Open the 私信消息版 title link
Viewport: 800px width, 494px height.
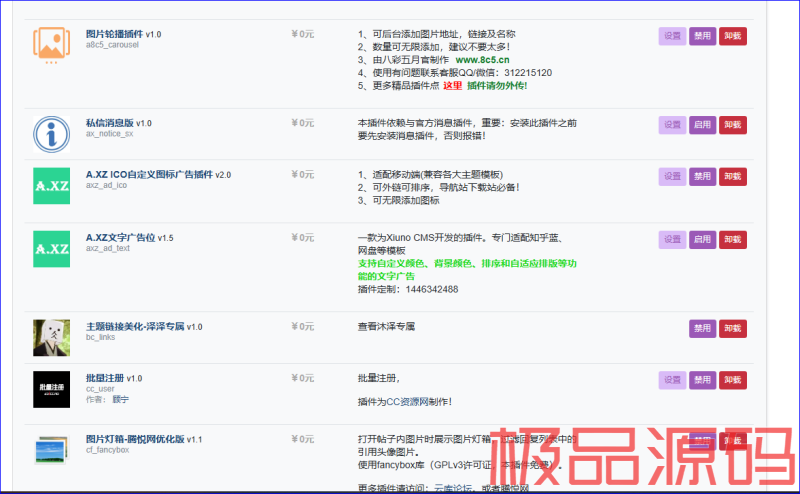click(110, 123)
